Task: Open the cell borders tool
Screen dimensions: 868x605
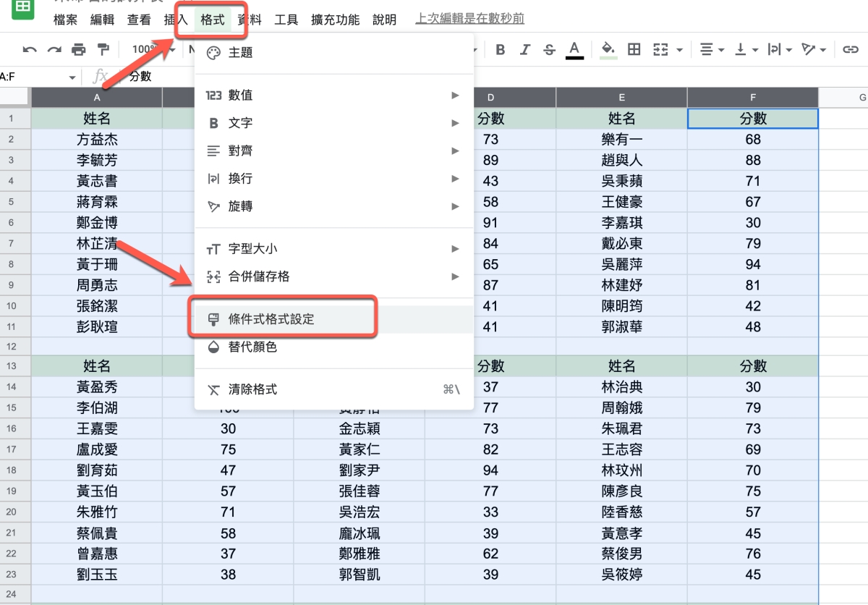Action: point(634,50)
